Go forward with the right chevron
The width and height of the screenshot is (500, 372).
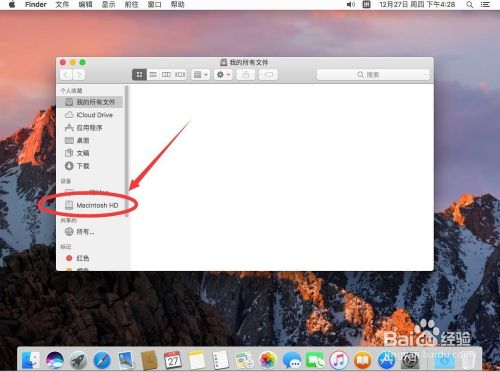click(79, 75)
